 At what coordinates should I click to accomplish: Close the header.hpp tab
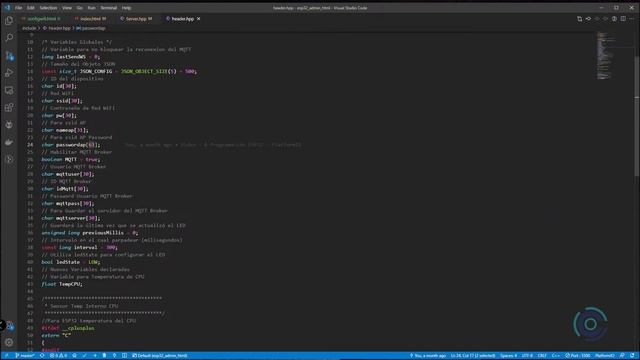point(198,19)
